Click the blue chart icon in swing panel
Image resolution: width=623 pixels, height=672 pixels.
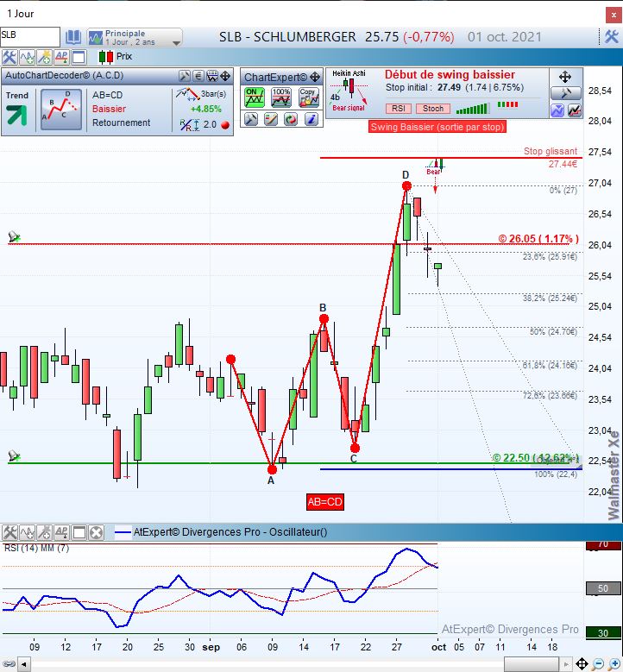(x=557, y=111)
